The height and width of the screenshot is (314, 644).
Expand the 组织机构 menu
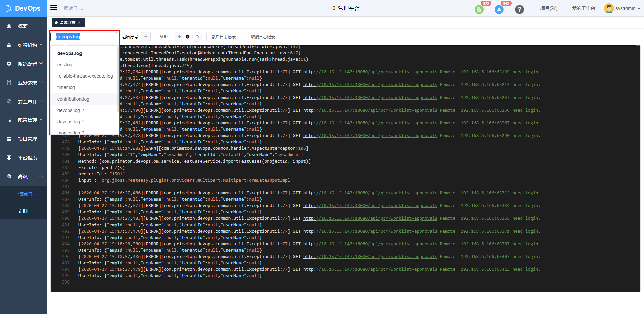pyautogui.click(x=41, y=44)
